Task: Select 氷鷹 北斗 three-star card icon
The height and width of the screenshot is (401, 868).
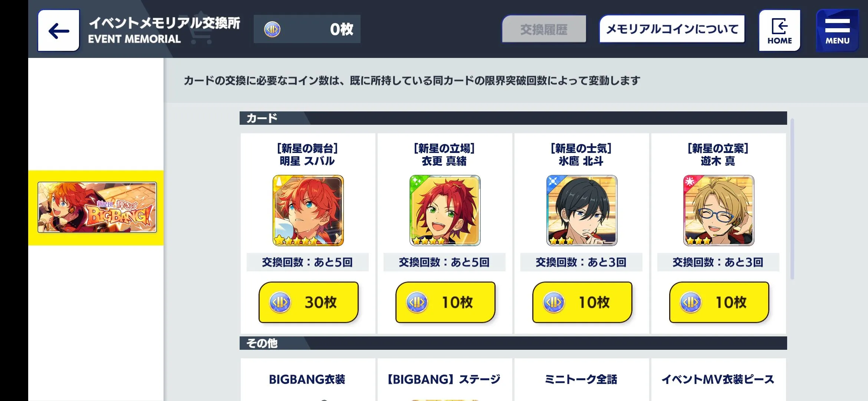Action: point(582,211)
